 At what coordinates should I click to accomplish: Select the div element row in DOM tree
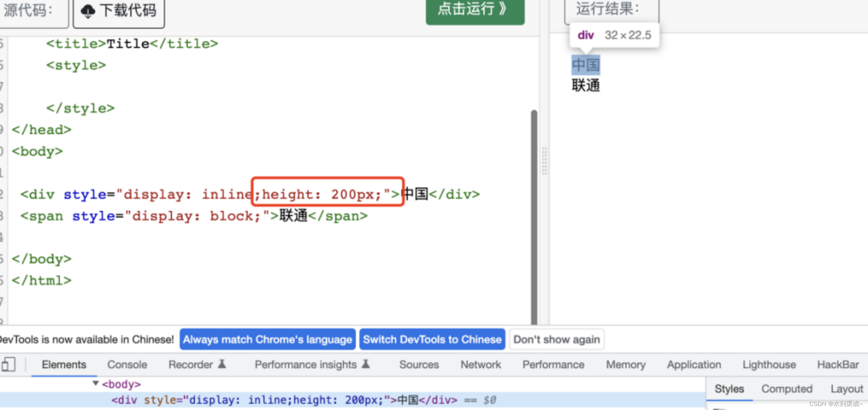tap(353, 400)
